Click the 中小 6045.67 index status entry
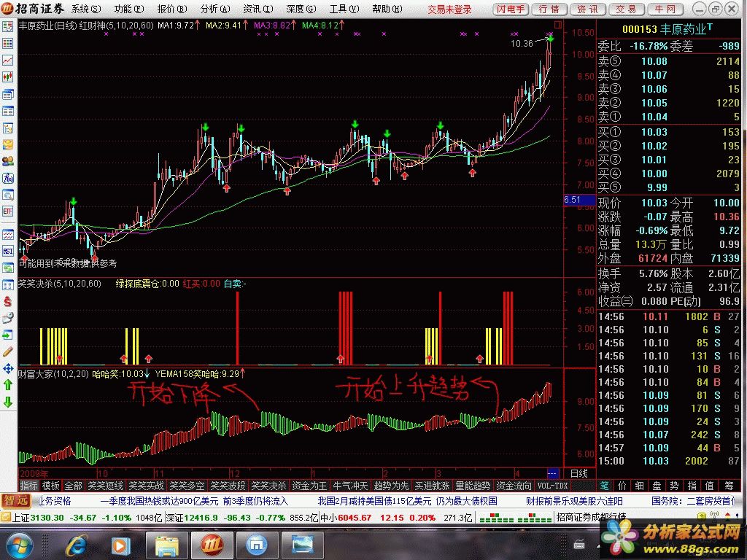The image size is (747, 560). click(x=397, y=518)
